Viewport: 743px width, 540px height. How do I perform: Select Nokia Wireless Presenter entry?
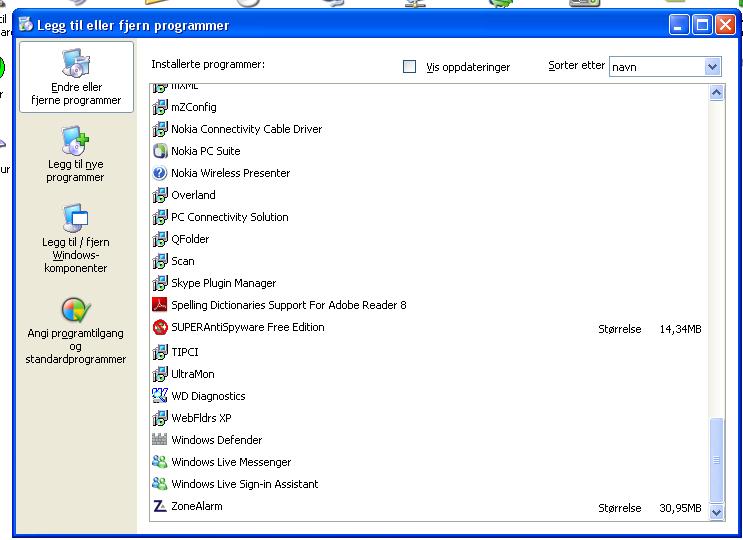click(x=429, y=173)
